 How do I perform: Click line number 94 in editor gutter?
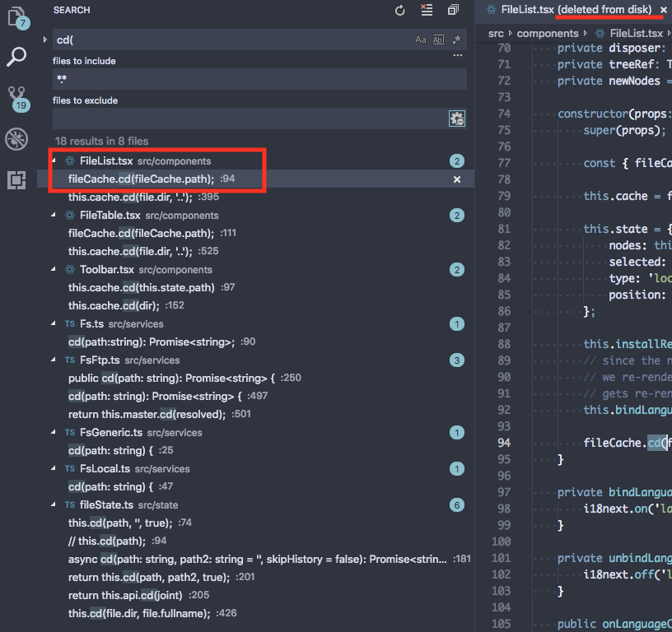click(x=503, y=443)
